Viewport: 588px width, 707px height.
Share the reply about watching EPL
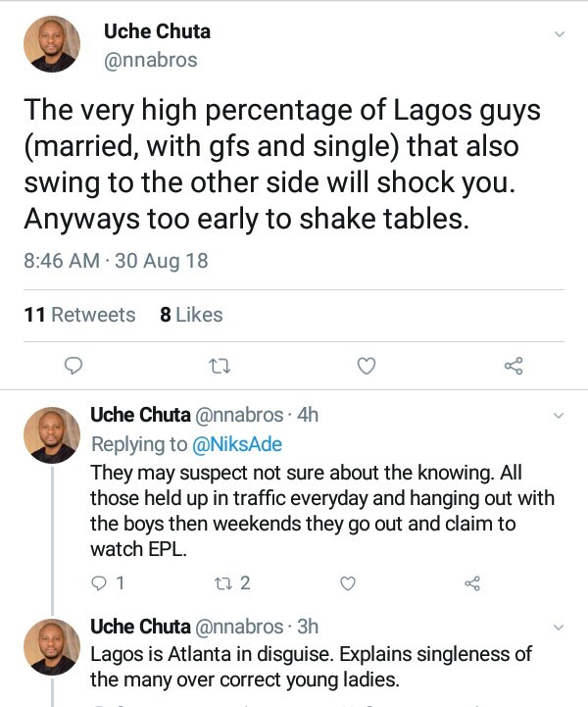click(471, 583)
